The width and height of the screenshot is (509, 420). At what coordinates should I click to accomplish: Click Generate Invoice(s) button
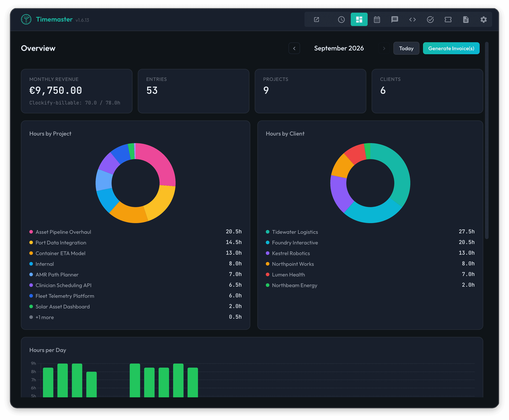click(451, 48)
